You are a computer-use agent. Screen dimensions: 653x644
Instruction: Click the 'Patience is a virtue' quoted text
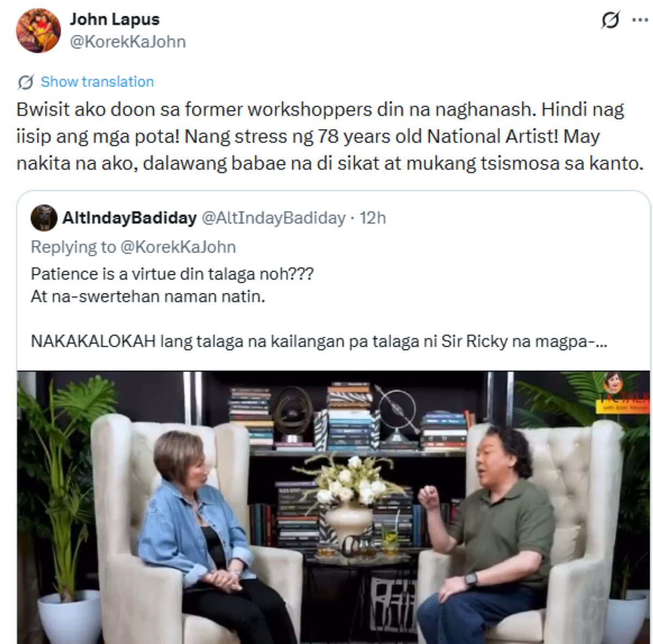[172, 273]
